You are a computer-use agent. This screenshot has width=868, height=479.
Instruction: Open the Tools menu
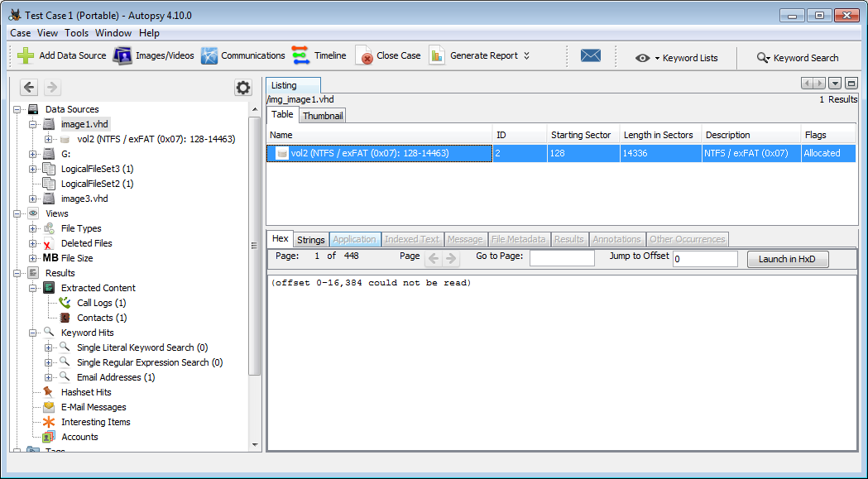pyautogui.click(x=76, y=33)
